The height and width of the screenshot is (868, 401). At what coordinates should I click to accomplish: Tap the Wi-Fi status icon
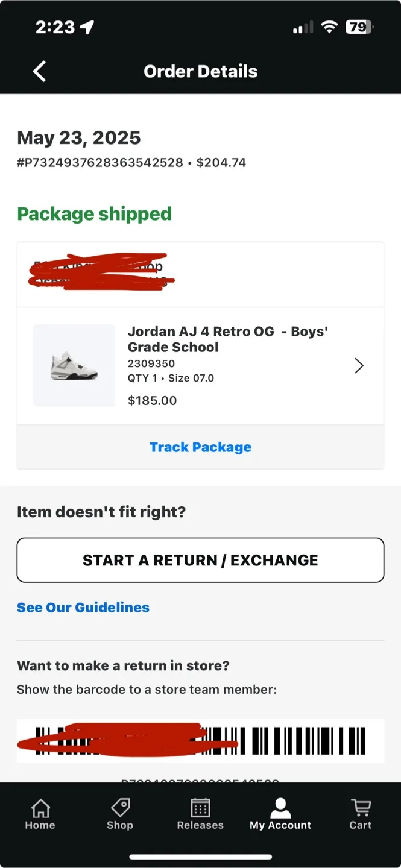click(329, 27)
